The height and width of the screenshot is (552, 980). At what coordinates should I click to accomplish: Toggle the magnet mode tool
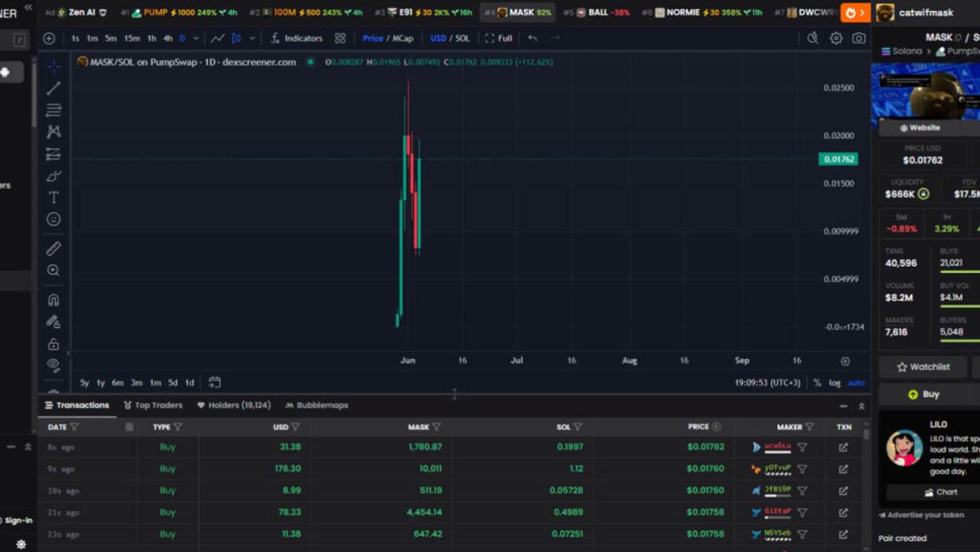coord(53,300)
